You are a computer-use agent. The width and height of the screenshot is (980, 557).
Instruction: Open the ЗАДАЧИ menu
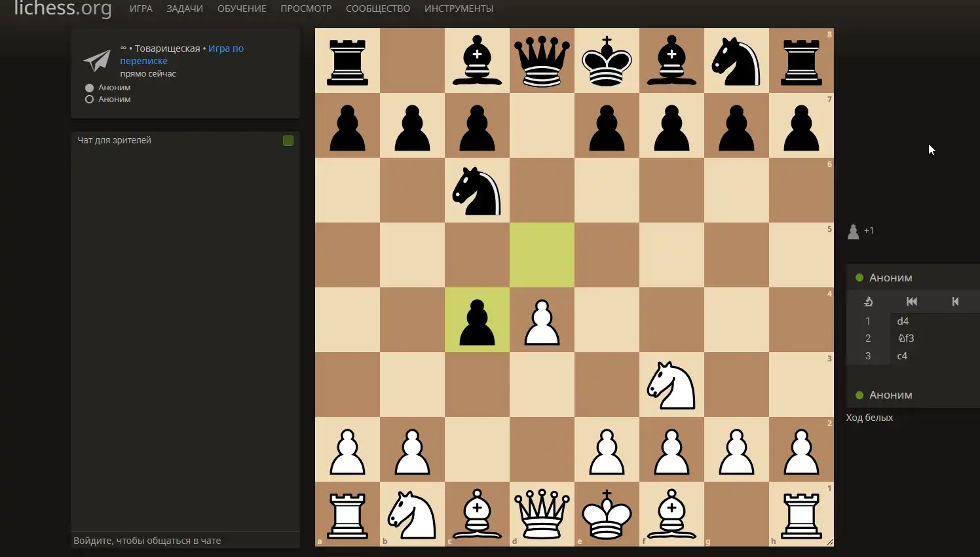point(185,9)
